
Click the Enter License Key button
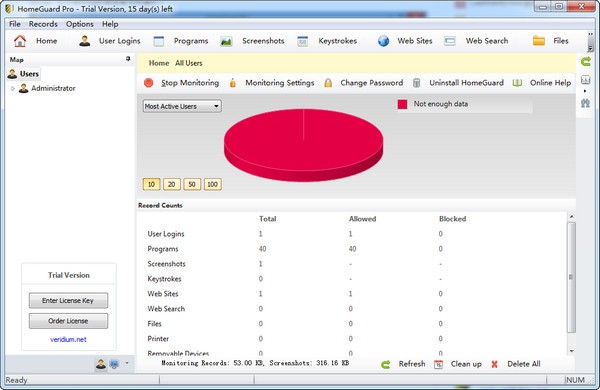[68, 300]
